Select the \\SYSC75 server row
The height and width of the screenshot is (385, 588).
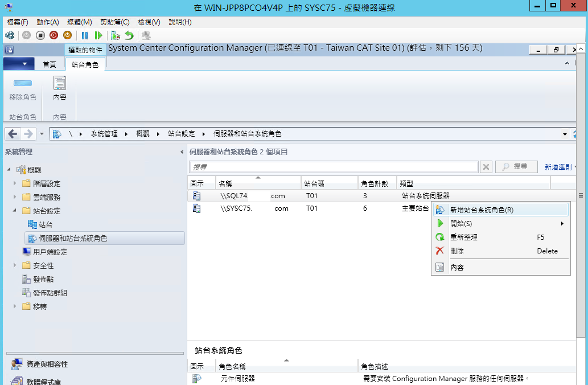click(x=309, y=208)
